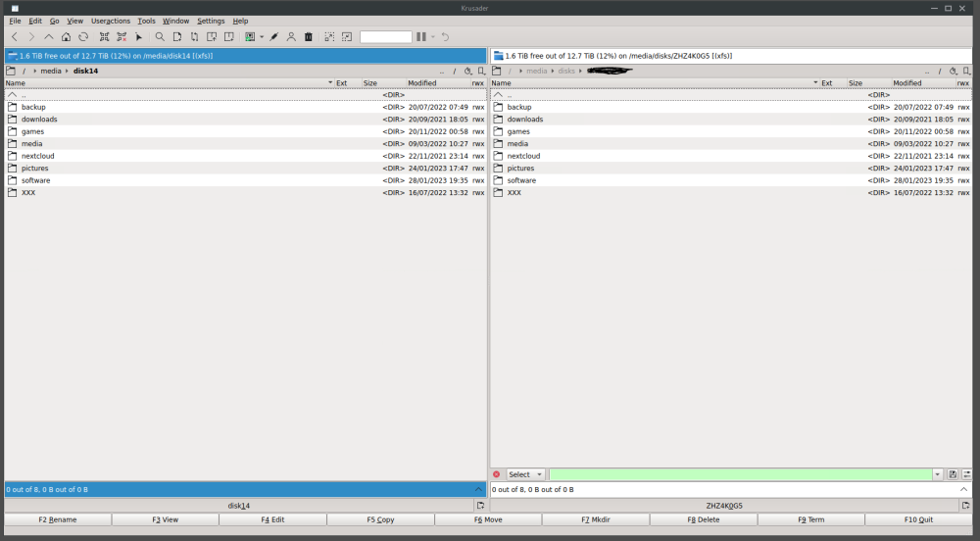Viewport: 980px width, 541px height.
Task: Open the Go menu
Action: (x=54, y=21)
